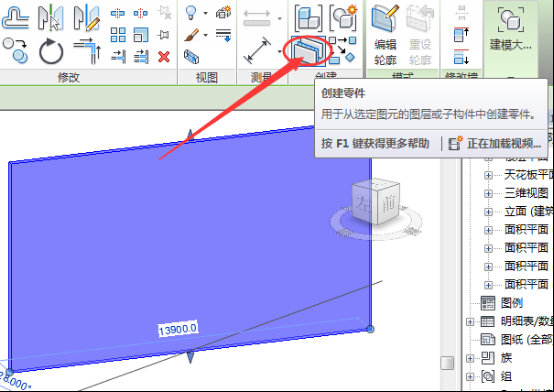Pin the selected element
This screenshot has width=554, height=392.
pyautogui.click(x=164, y=35)
